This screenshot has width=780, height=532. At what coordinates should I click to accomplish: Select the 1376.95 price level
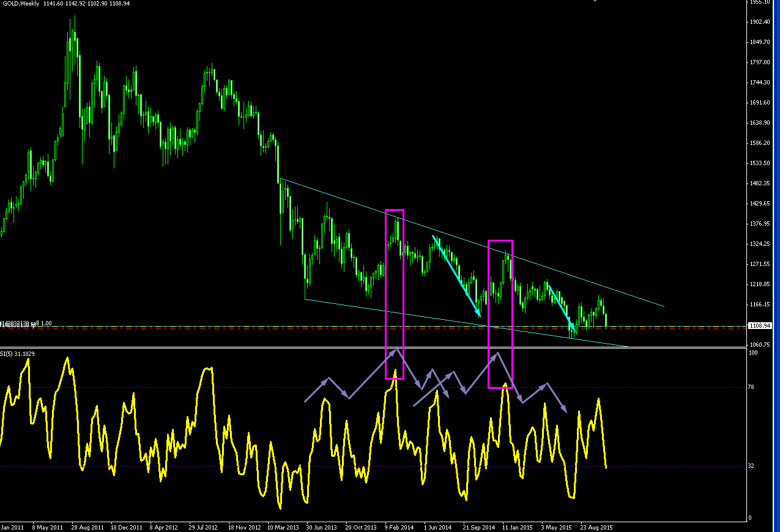[x=760, y=223]
